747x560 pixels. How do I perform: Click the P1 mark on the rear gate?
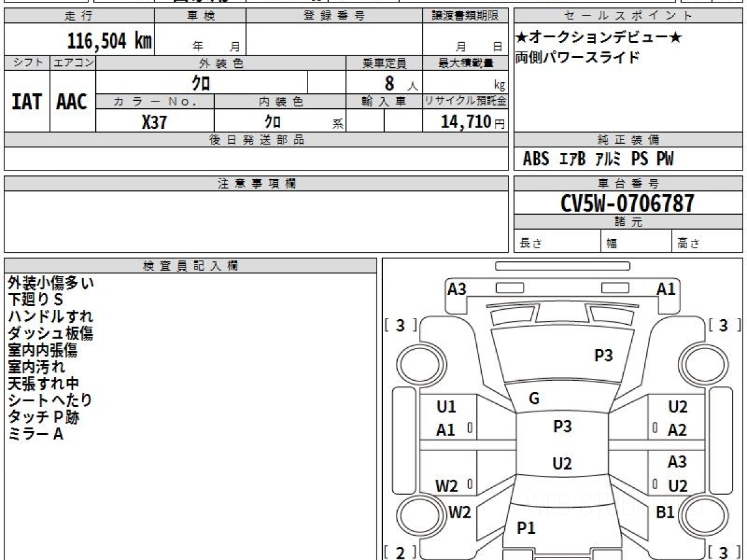point(526,528)
